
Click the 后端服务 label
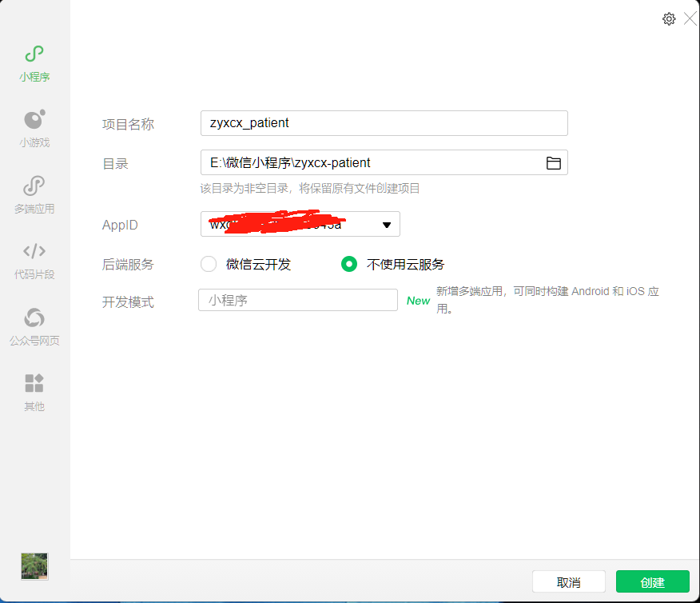(128, 265)
